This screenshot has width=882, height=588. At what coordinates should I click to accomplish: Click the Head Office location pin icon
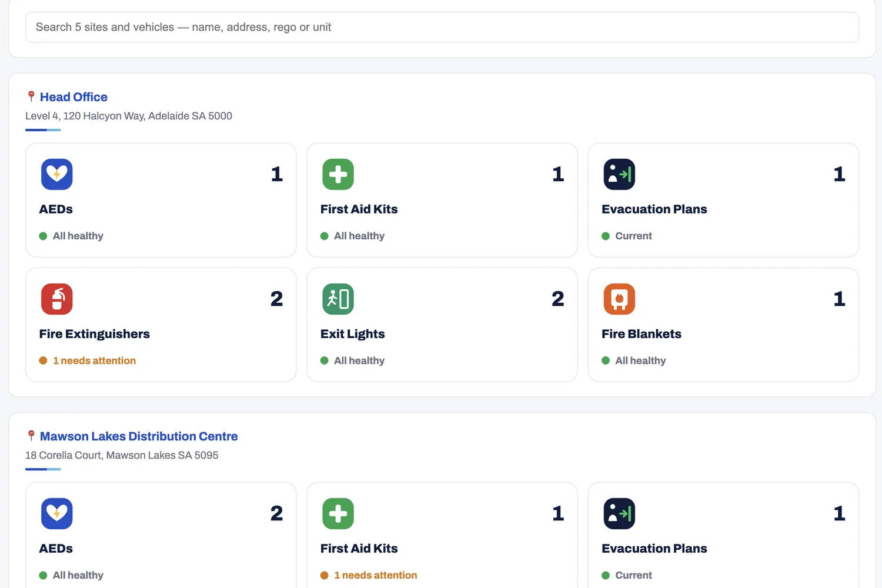pyautogui.click(x=31, y=96)
